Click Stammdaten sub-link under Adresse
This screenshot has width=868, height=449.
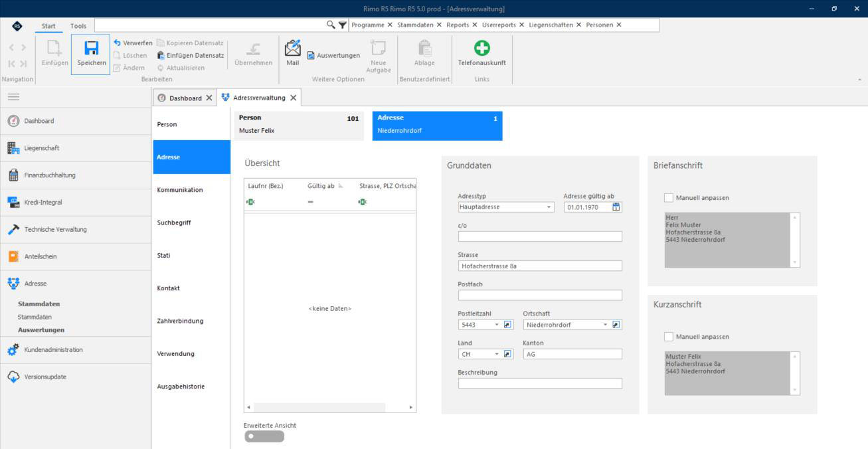pyautogui.click(x=35, y=317)
